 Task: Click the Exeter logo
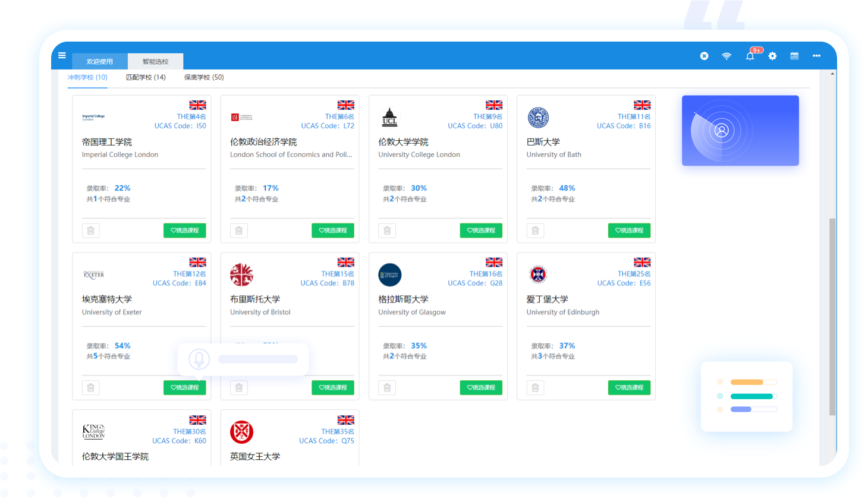(94, 275)
